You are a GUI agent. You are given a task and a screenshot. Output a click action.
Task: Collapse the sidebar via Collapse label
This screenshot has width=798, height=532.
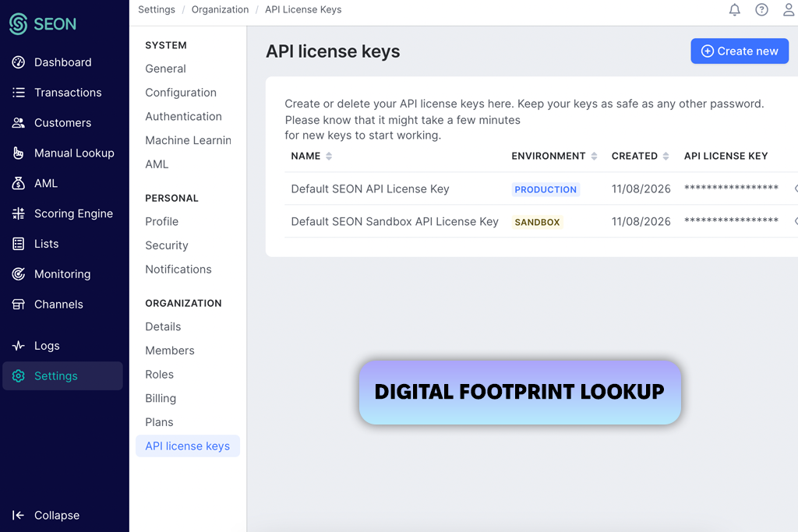click(x=56, y=515)
